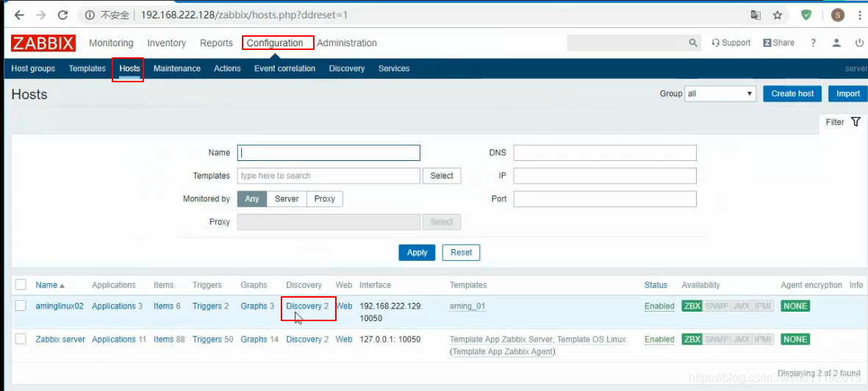The image size is (868, 391).
Task: Click the ZBX availability badge for Zabbix server
Action: click(692, 339)
